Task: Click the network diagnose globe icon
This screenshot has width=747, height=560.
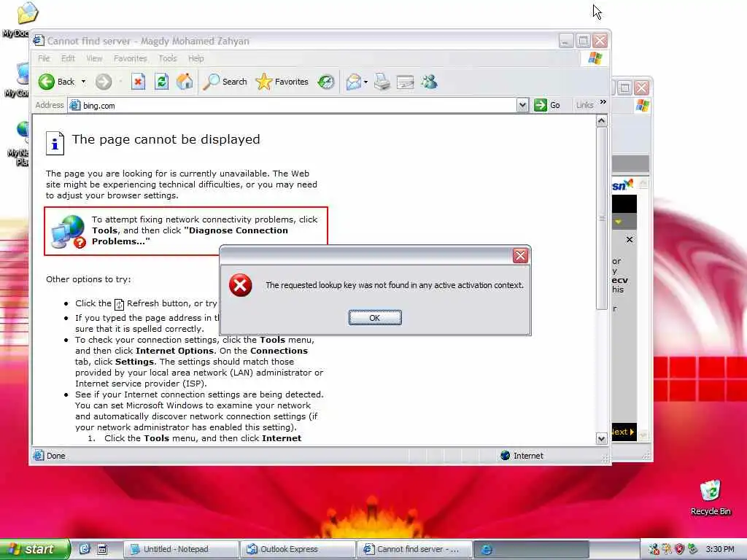Action: (68, 231)
